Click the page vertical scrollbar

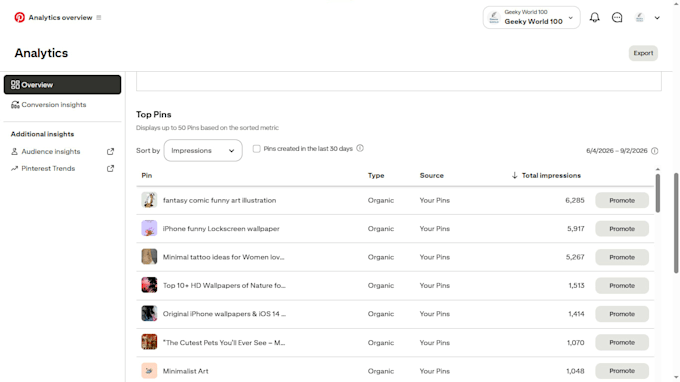[676, 223]
